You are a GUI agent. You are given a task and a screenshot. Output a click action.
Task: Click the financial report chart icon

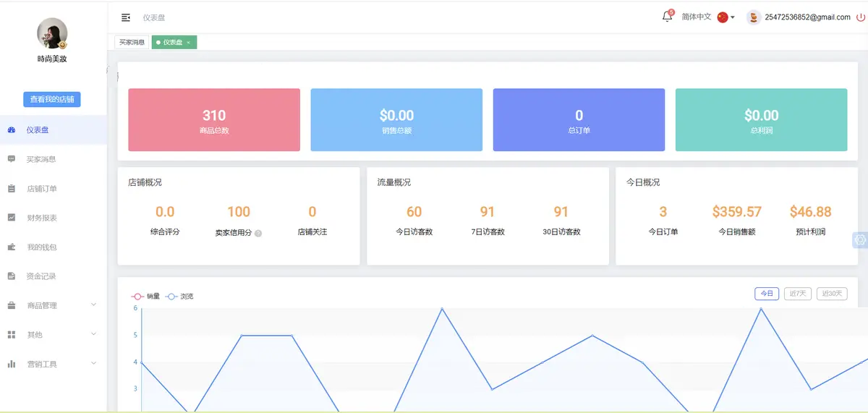[12, 218]
